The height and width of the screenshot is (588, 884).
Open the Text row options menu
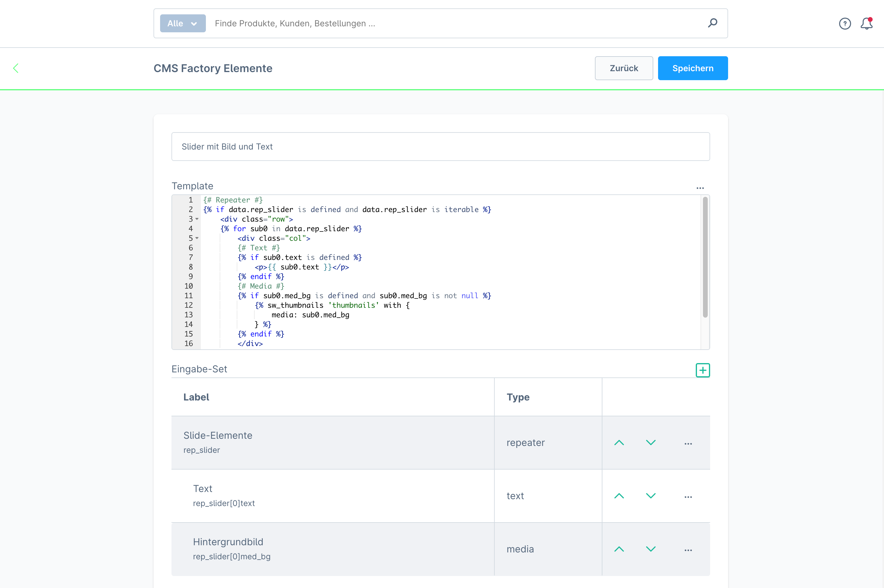click(x=688, y=497)
